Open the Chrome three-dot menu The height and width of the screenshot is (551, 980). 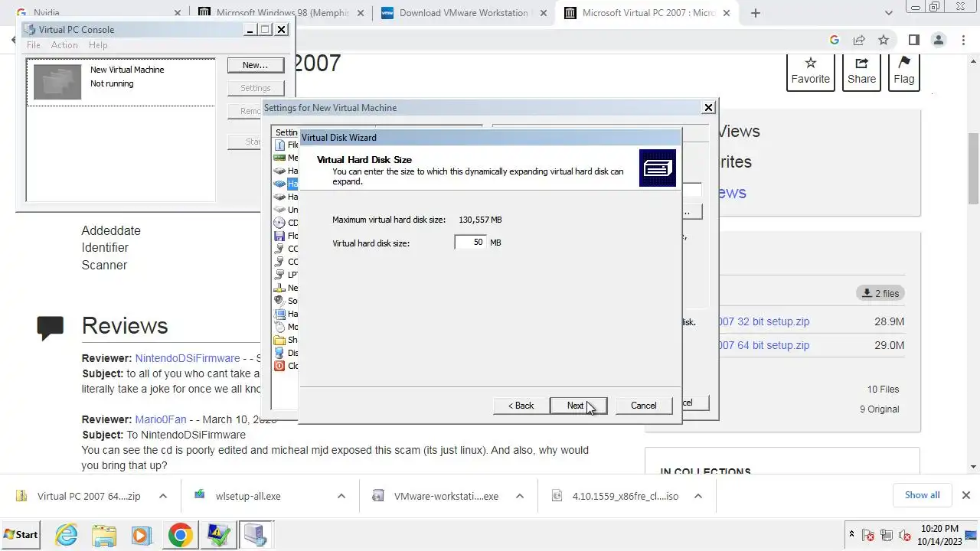point(963,40)
